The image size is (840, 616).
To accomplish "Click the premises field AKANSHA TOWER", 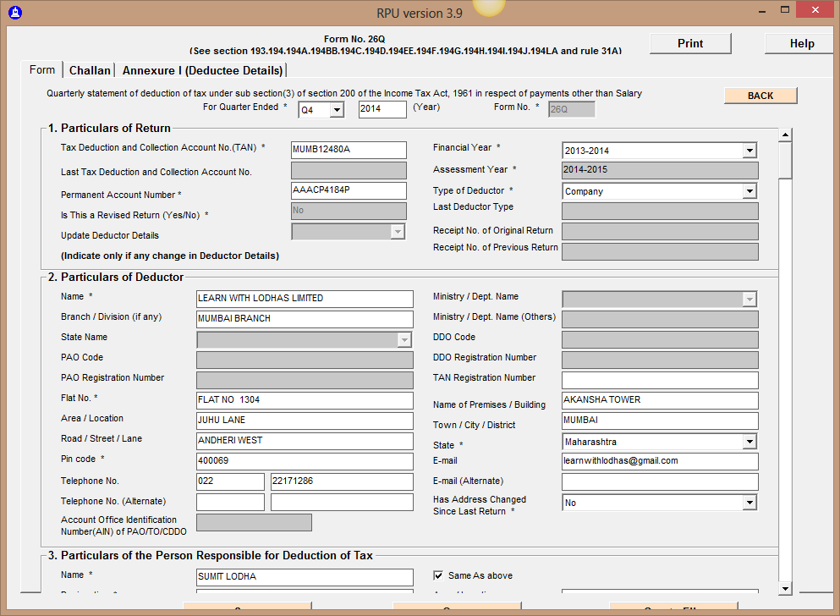I will (660, 400).
